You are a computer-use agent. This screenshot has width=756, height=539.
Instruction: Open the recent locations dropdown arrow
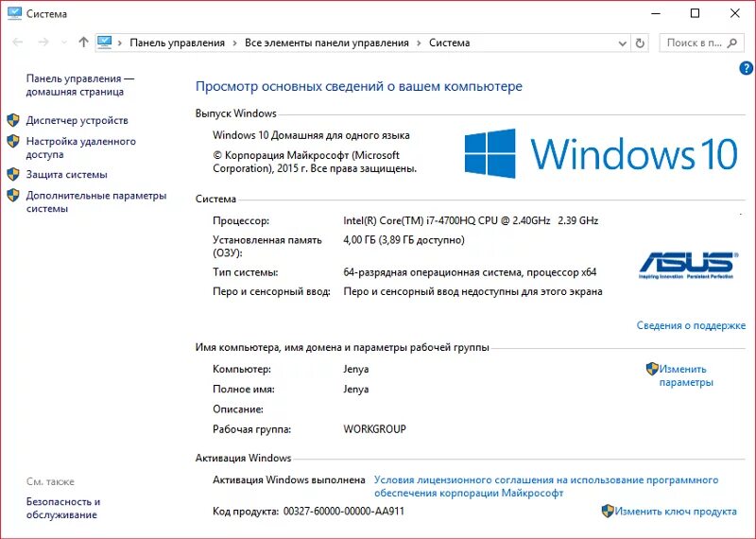[64, 43]
